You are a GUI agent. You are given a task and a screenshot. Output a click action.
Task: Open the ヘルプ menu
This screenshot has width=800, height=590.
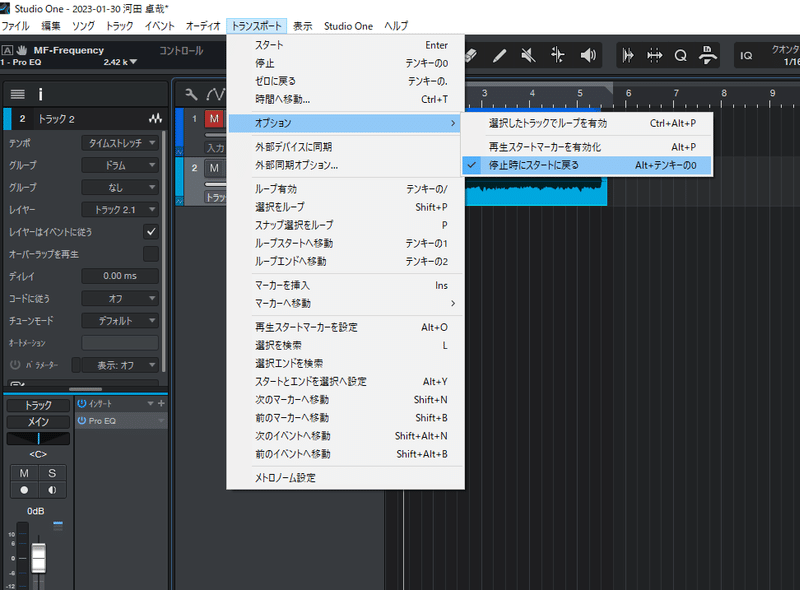(396, 26)
